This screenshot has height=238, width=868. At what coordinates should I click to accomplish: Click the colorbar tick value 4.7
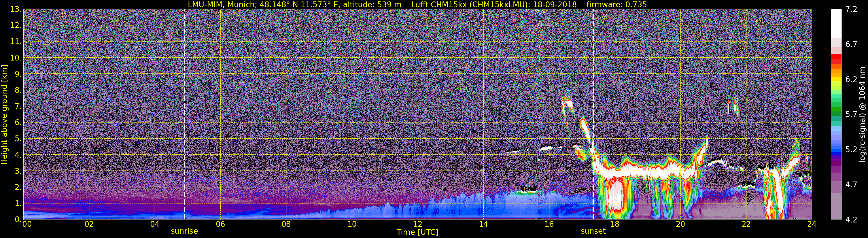pyautogui.click(x=851, y=184)
